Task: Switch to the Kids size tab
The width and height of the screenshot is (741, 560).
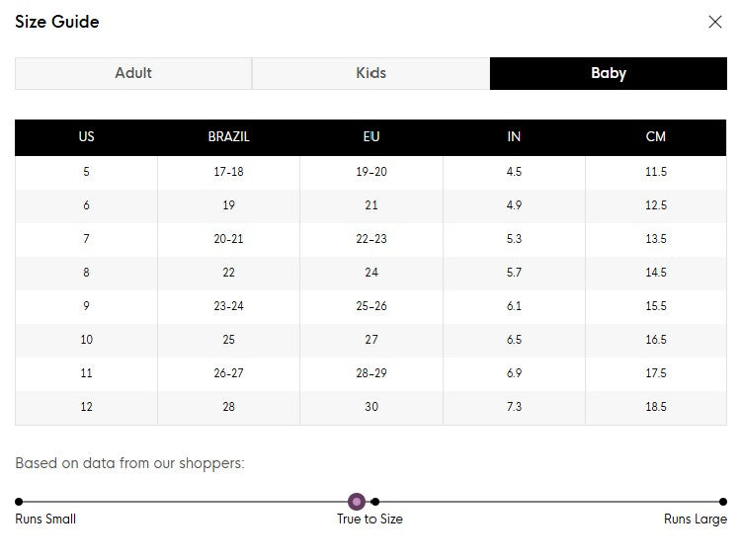Action: pyautogui.click(x=370, y=73)
